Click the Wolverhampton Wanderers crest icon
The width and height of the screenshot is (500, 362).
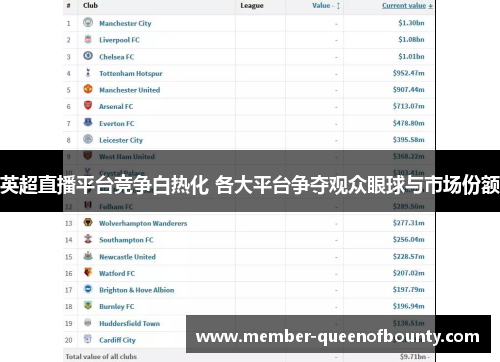[x=88, y=222]
